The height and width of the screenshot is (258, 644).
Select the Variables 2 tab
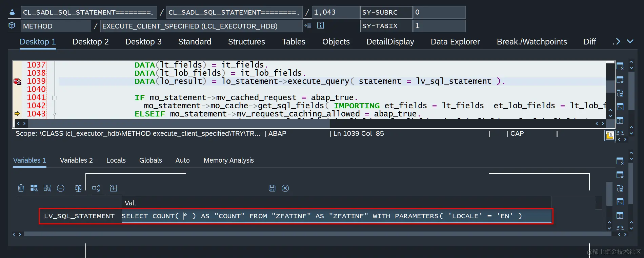tap(76, 160)
